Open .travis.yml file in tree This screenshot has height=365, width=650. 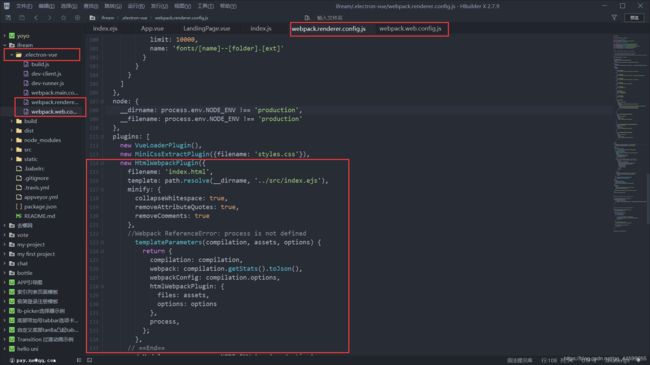(36, 188)
